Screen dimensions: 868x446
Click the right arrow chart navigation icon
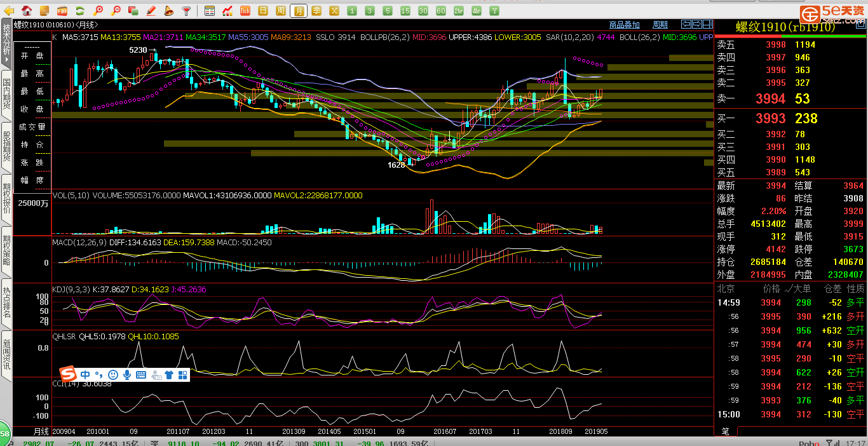696,24
